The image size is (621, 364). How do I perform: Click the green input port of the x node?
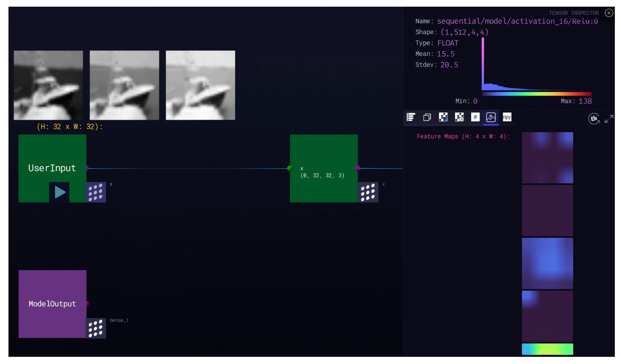[x=290, y=168]
